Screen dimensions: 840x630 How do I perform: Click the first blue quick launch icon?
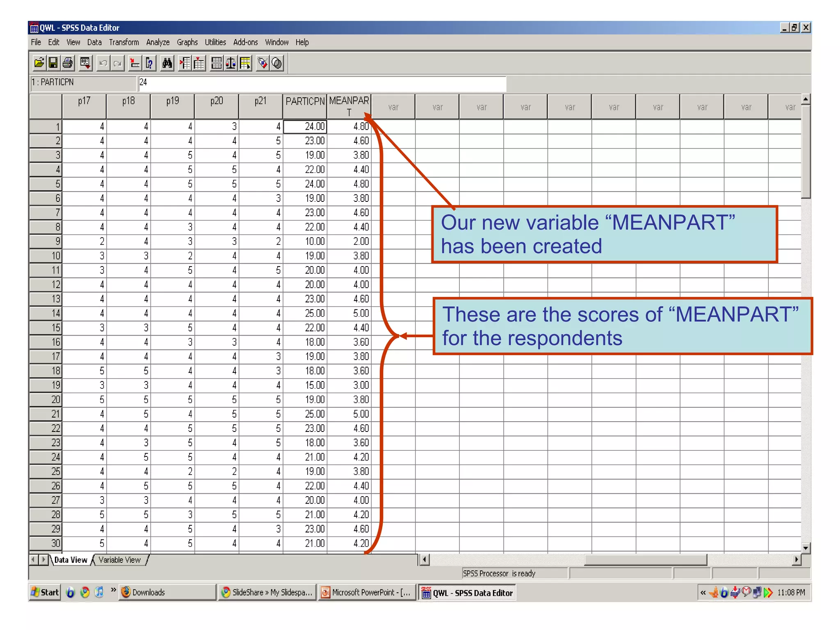(x=71, y=592)
